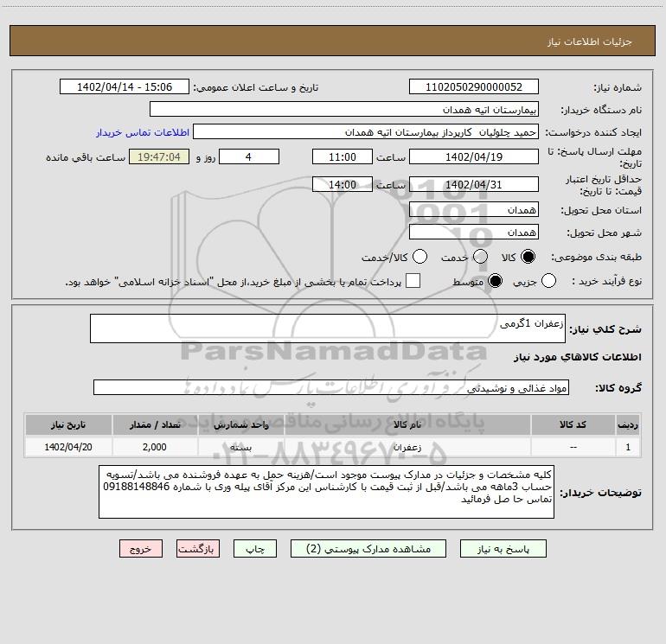Click the request creator field حمید چلوئیان
666x644 pixels.
(366, 132)
